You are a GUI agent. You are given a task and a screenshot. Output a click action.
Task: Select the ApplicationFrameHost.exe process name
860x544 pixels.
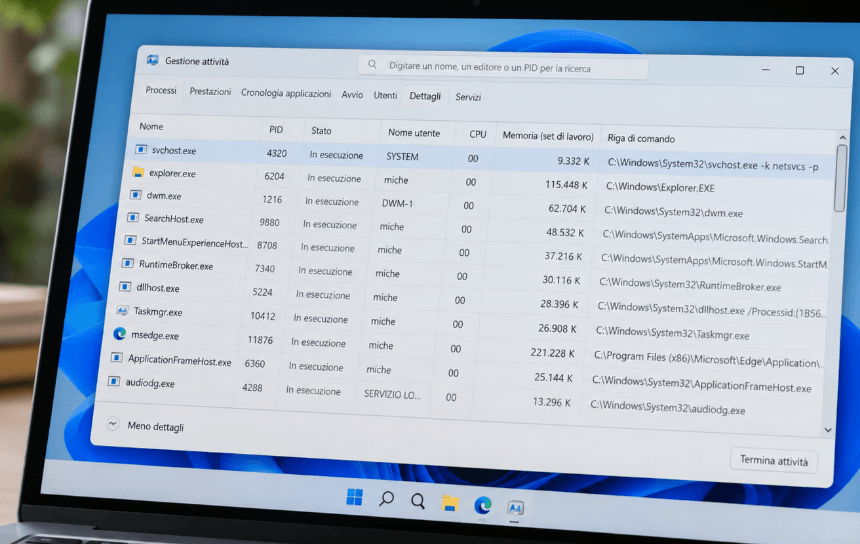[180, 360]
